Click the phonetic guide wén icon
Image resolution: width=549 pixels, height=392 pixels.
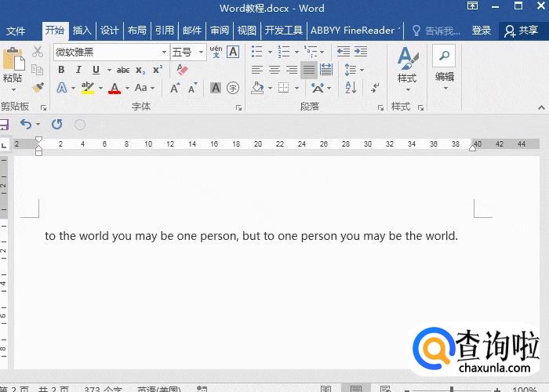tap(216, 52)
